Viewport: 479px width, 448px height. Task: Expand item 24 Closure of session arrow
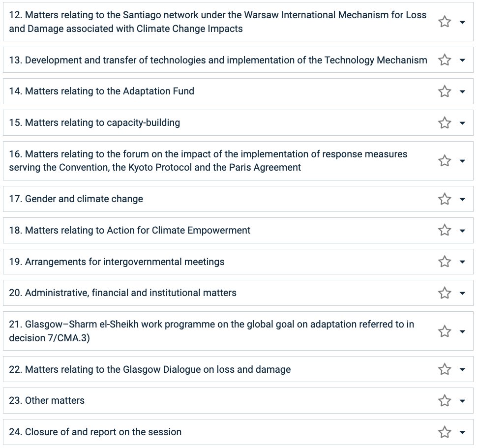(x=462, y=432)
